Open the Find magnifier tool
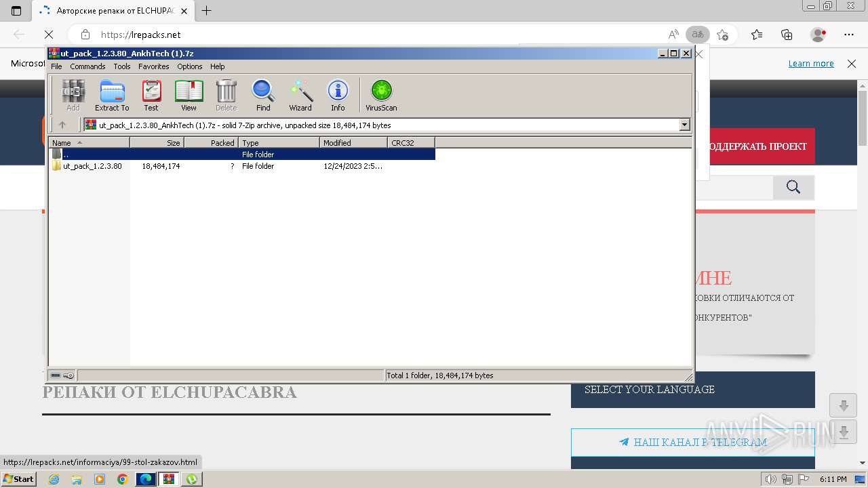 (263, 95)
